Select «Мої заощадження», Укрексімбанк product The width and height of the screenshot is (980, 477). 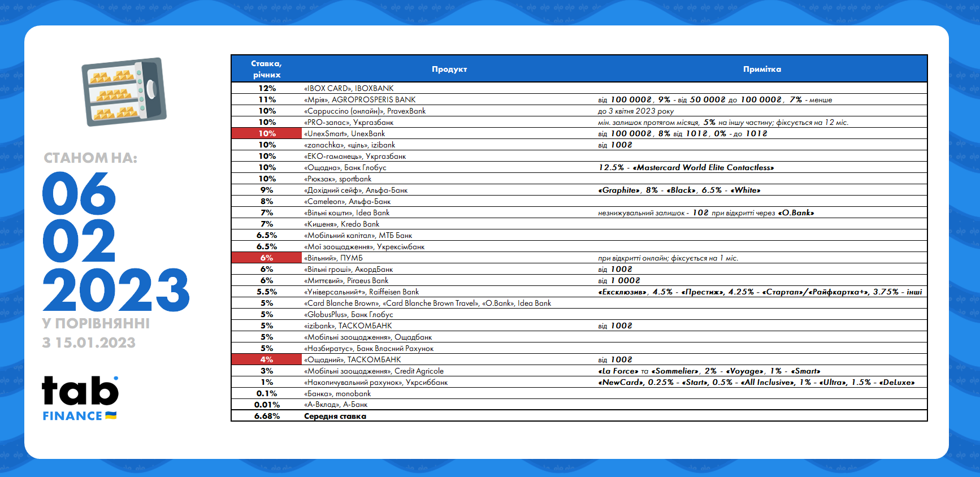(365, 246)
